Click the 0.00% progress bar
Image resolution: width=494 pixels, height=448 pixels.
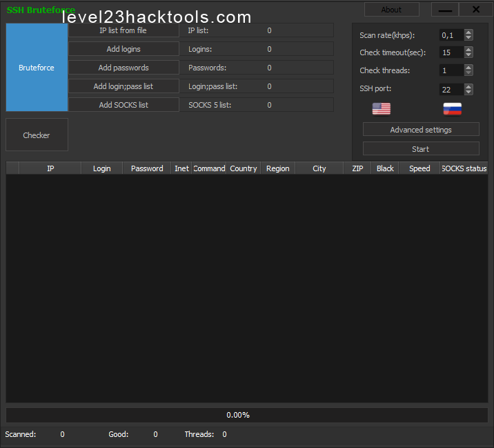pos(247,415)
